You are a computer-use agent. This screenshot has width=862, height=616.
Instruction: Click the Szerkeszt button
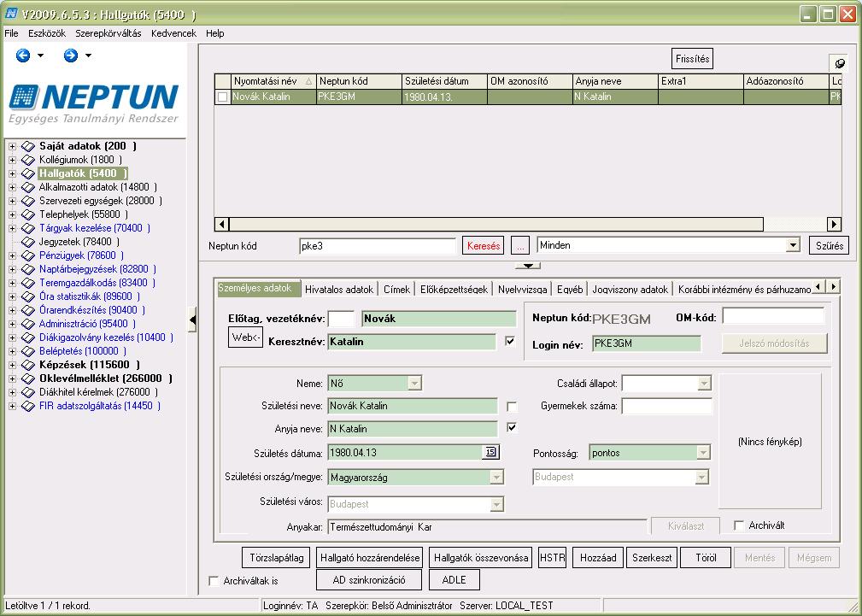pyautogui.click(x=652, y=558)
